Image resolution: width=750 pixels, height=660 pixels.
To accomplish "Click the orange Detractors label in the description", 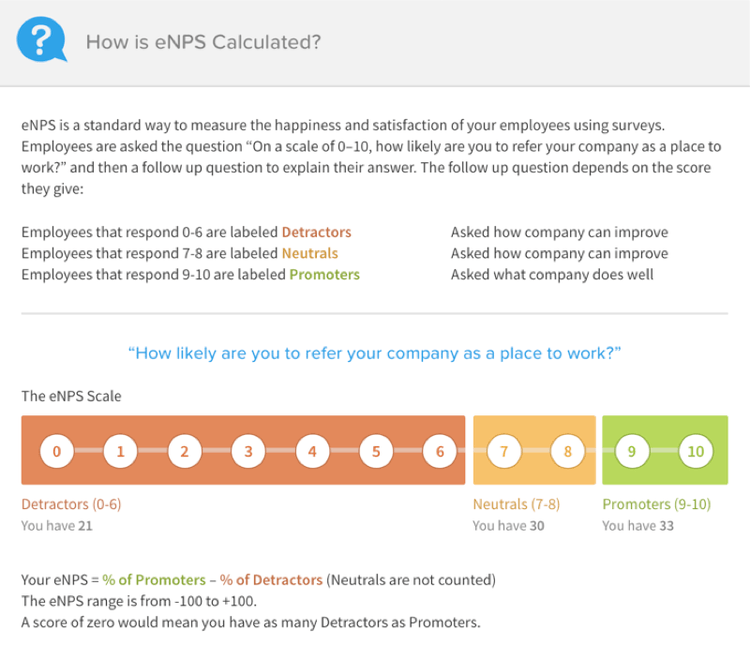I will pyautogui.click(x=317, y=232).
